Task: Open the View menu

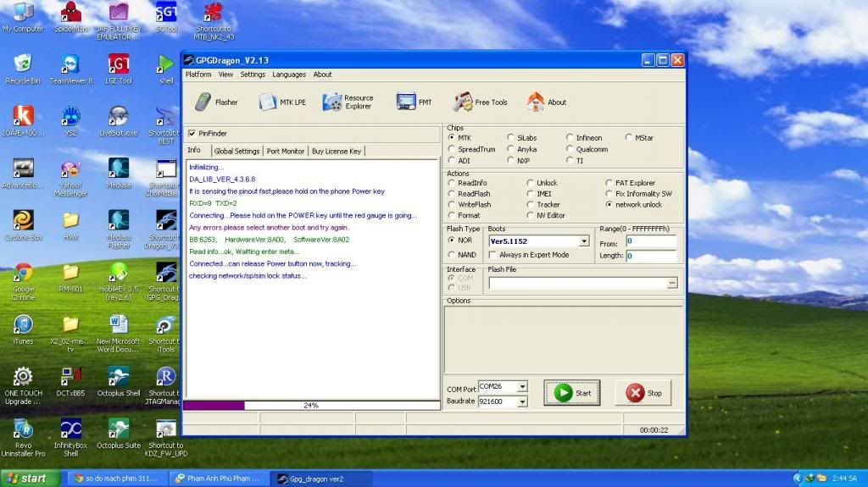Action: (x=225, y=75)
